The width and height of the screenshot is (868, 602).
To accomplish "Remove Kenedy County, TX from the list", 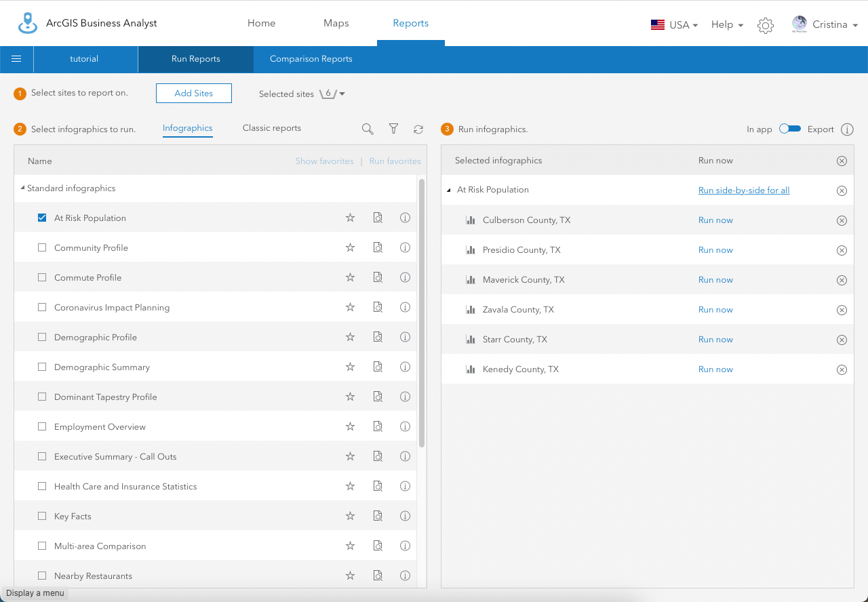I will [842, 369].
